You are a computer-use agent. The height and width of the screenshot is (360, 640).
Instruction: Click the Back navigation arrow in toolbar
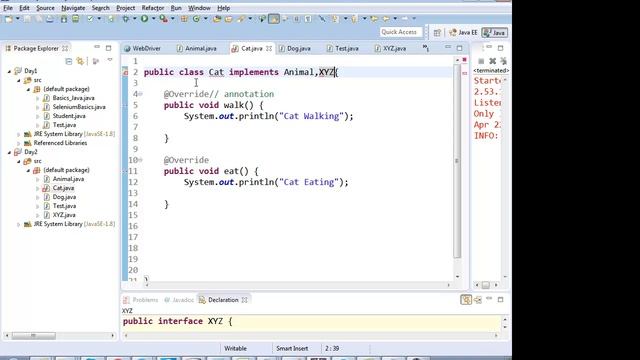[x=385, y=19]
